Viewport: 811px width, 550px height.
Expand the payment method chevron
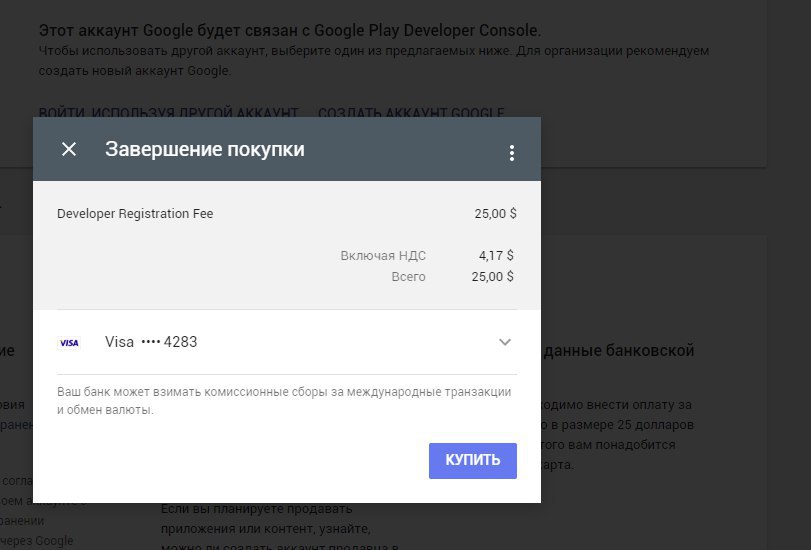505,342
